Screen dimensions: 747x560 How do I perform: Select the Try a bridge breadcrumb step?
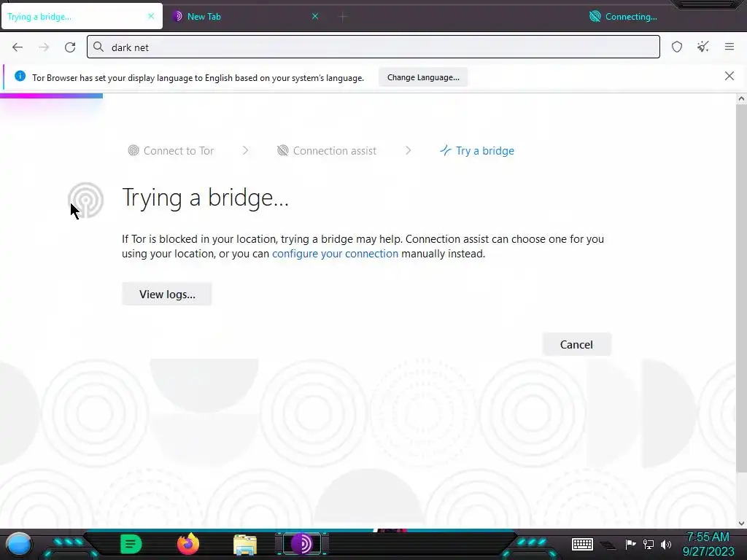click(x=477, y=150)
